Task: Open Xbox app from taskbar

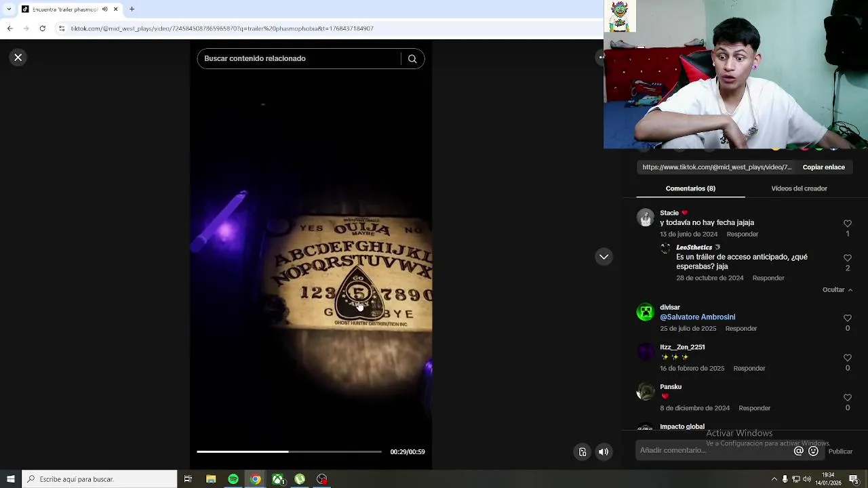Action: pos(278,479)
